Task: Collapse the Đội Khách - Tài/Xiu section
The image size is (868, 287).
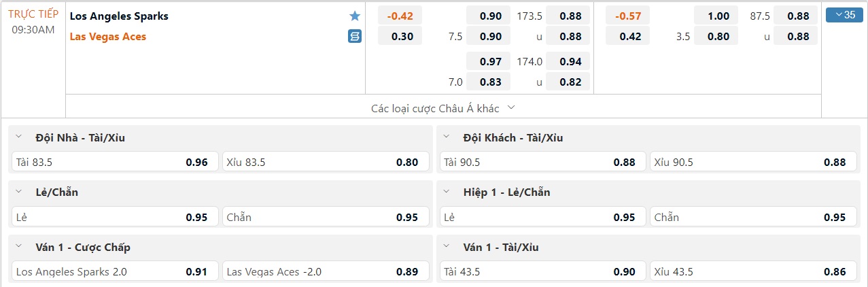Action: click(x=447, y=137)
